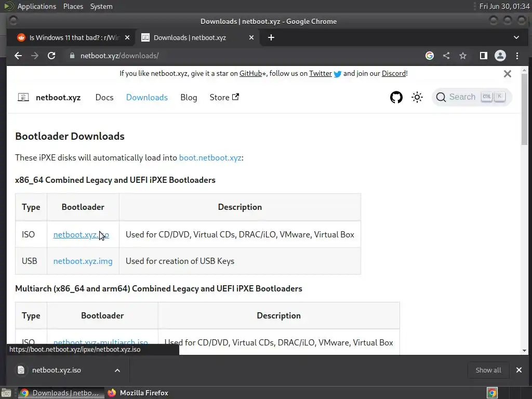
Task: Click the Applications menu logo icon
Action: 8,6
